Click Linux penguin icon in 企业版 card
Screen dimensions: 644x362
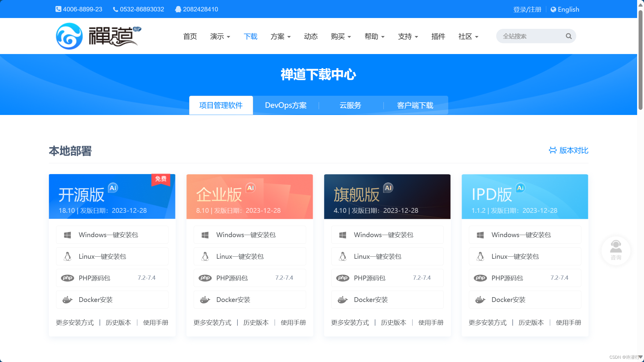205,256
